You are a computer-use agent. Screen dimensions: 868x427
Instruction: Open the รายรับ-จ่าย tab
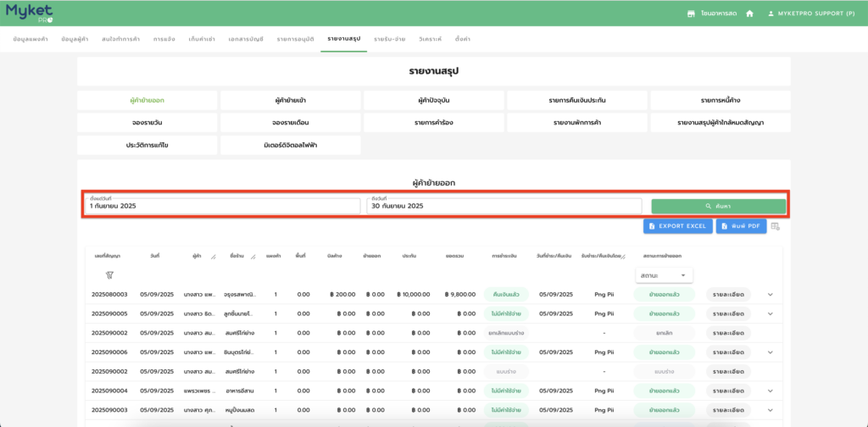coord(390,39)
